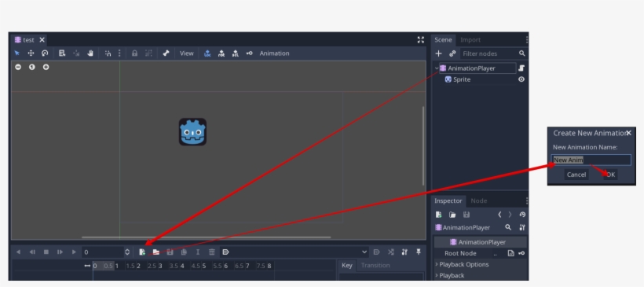
Task: Click the animation position field
Action: [103, 252]
